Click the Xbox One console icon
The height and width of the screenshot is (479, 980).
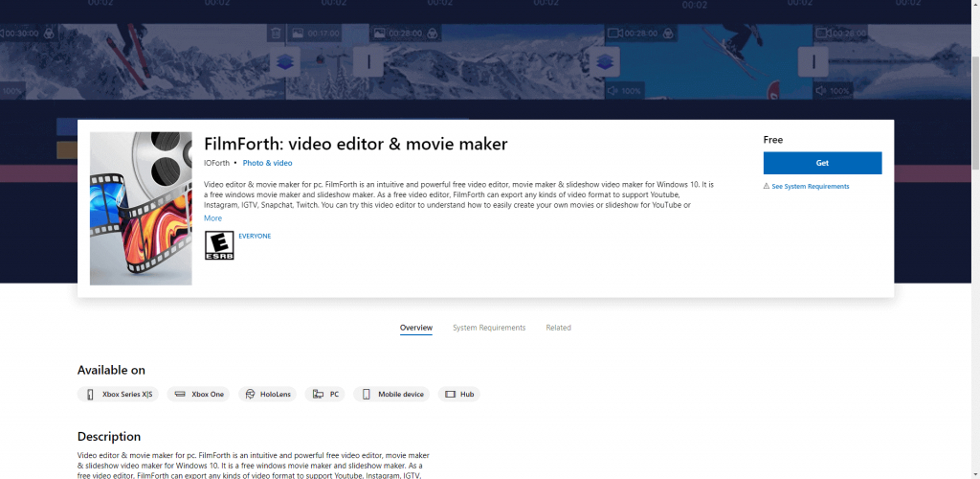[180, 394]
